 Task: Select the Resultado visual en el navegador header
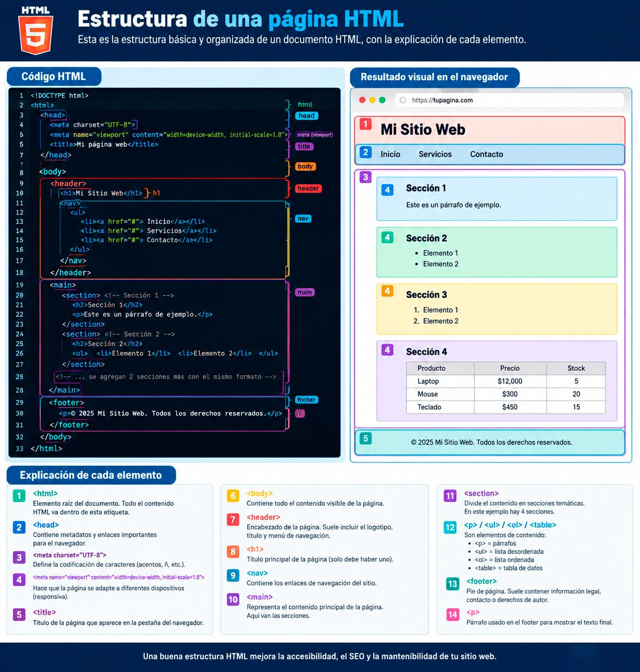pos(435,77)
